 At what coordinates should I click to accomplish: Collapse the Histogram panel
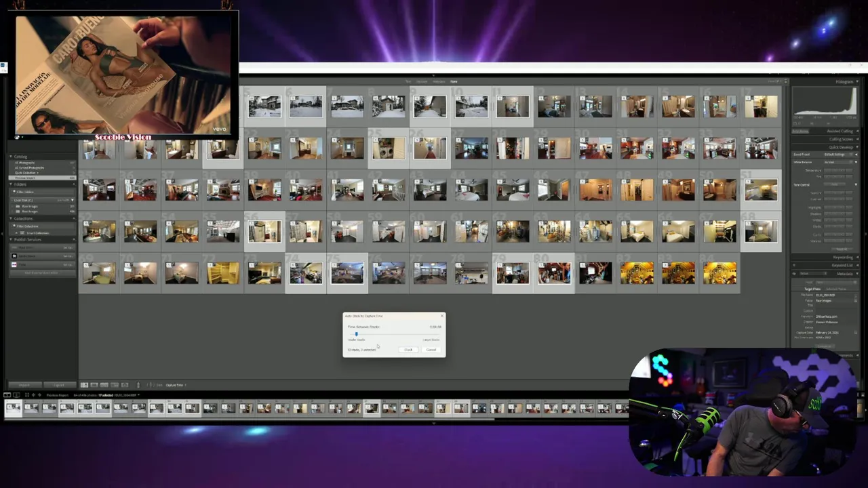click(x=856, y=81)
